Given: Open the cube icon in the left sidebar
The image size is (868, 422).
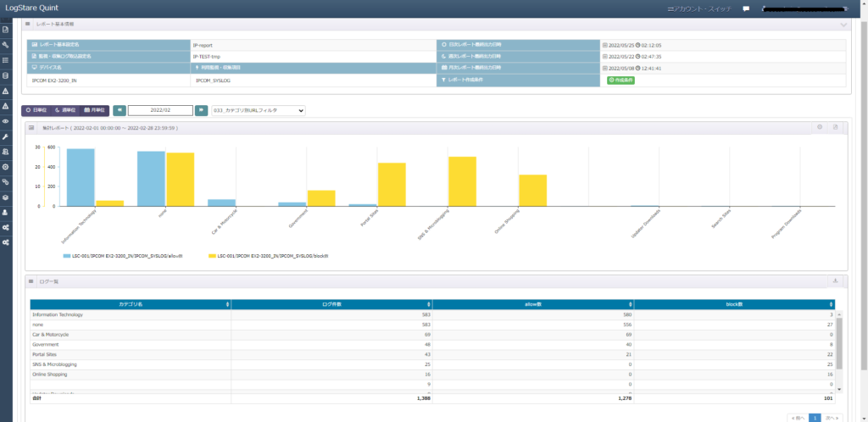Looking at the screenshot, I should pos(6,197).
